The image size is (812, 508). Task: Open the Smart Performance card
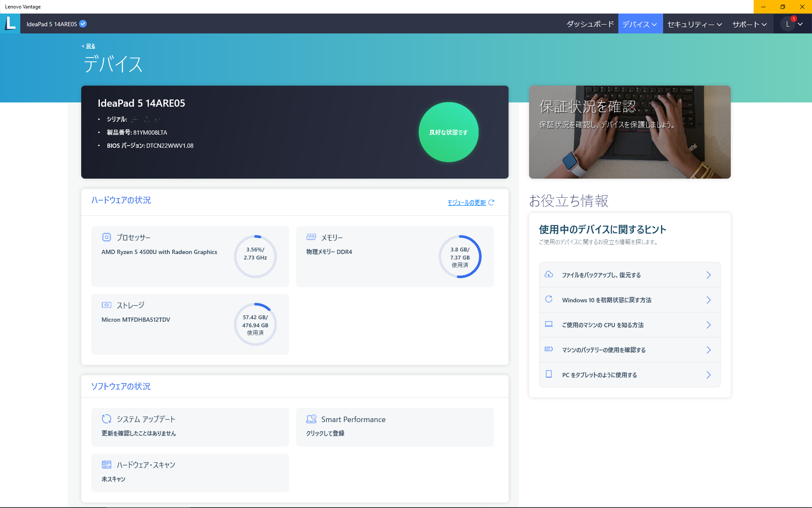[395, 427]
